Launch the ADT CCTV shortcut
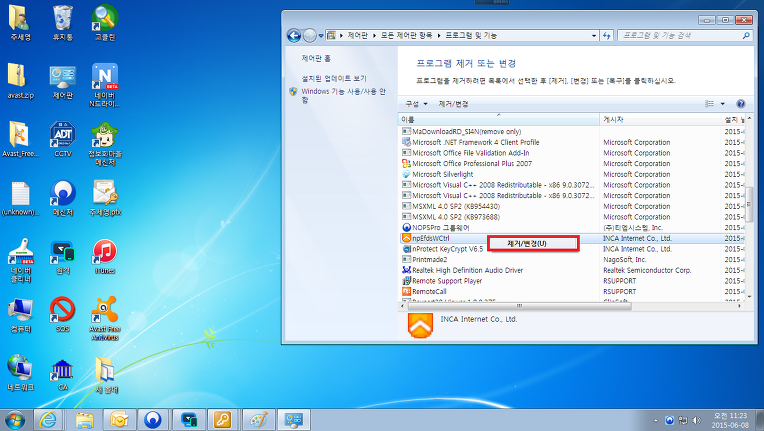The width and height of the screenshot is (764, 431). (62, 139)
